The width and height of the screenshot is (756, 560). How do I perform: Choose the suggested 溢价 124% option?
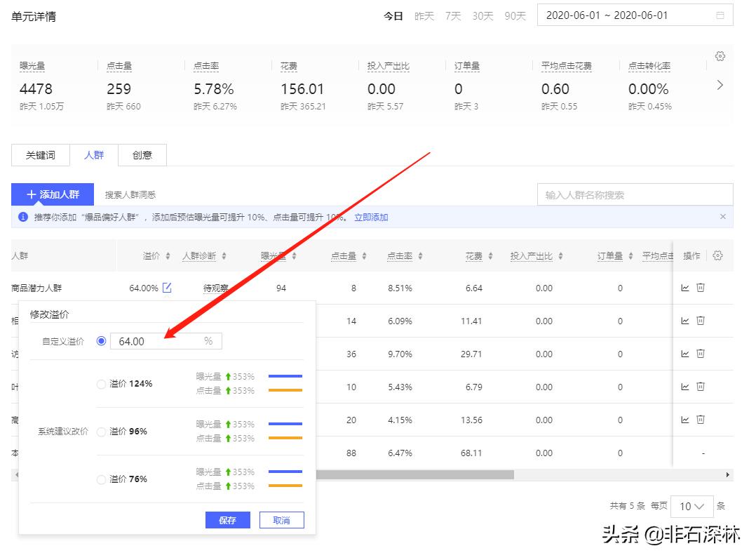pyautogui.click(x=102, y=384)
